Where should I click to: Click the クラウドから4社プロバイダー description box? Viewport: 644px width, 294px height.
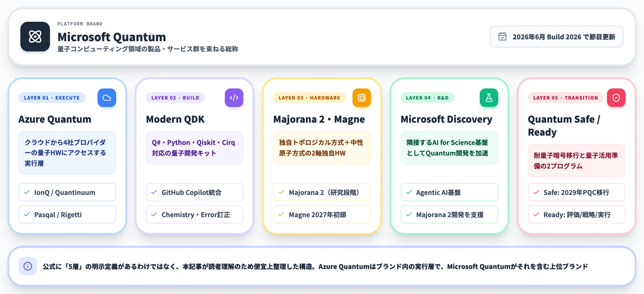pyautogui.click(x=67, y=153)
